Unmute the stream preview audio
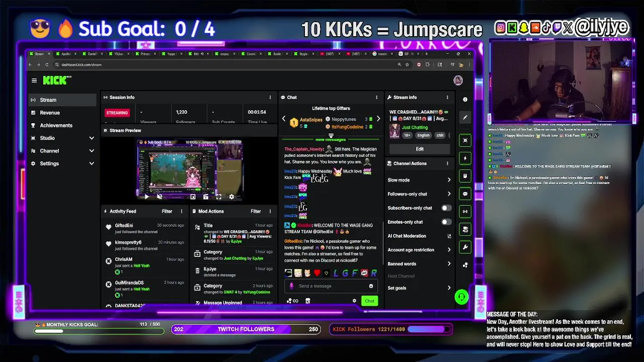 tap(159, 197)
